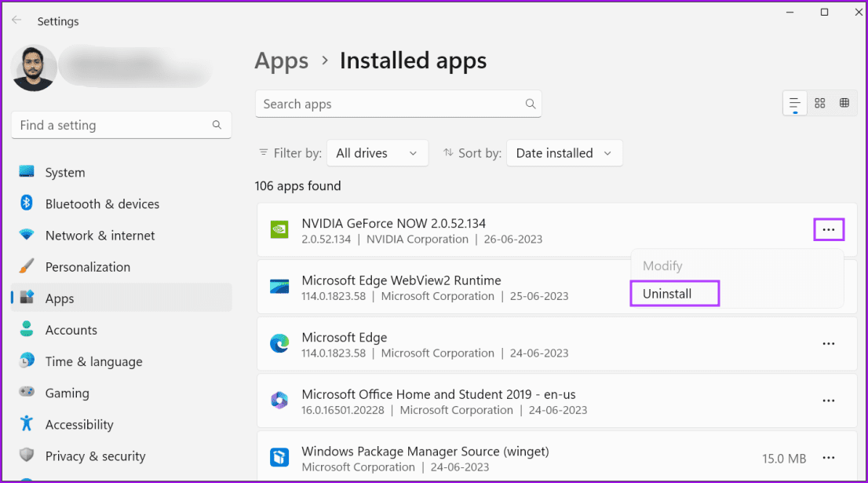Open Bluetooth & devices settings
The image size is (868, 483).
point(102,204)
